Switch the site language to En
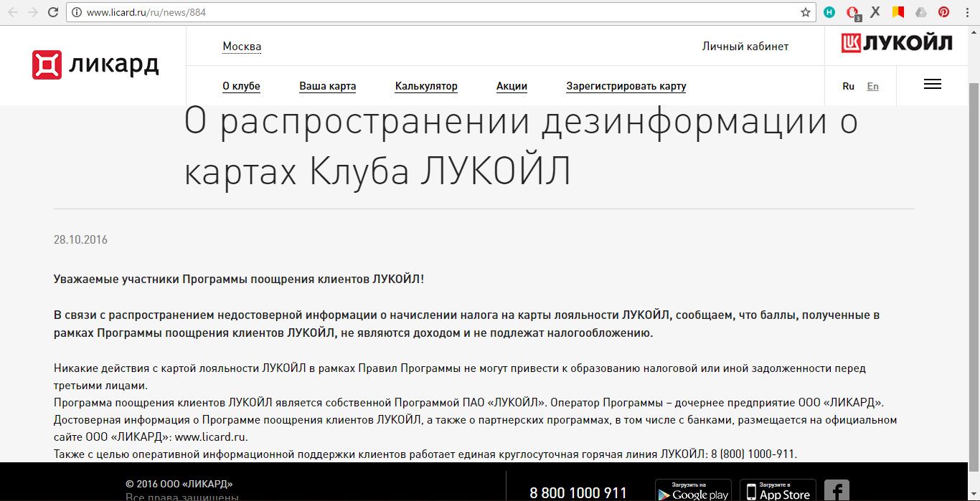The width and height of the screenshot is (980, 501). (872, 86)
